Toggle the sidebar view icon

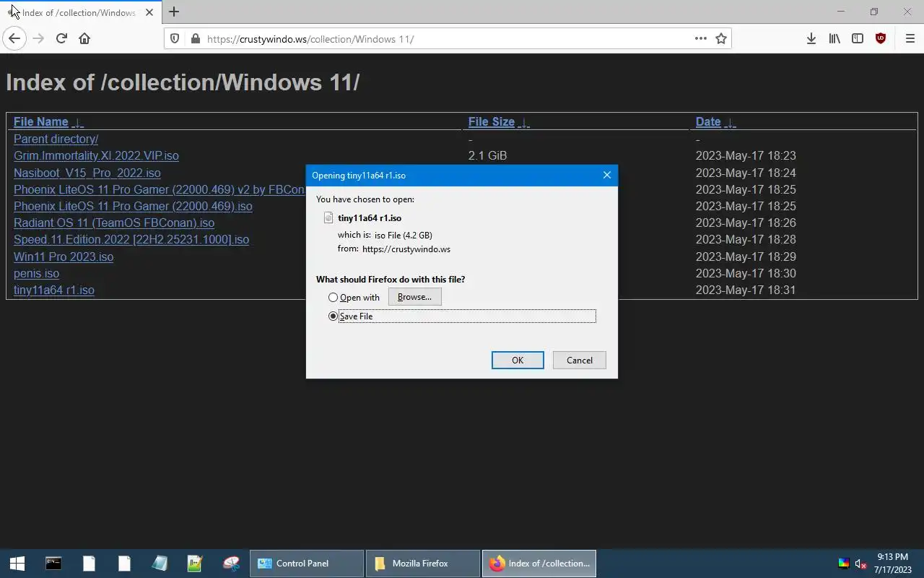coord(858,39)
